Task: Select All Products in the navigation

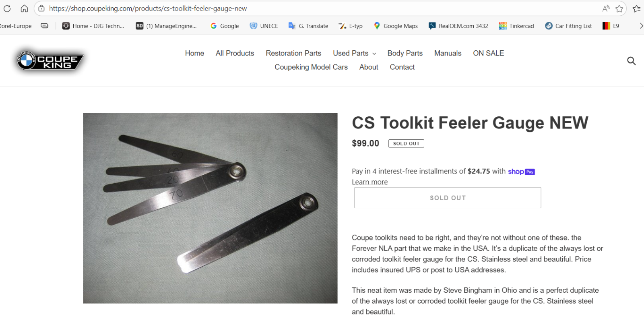Action: [235, 53]
